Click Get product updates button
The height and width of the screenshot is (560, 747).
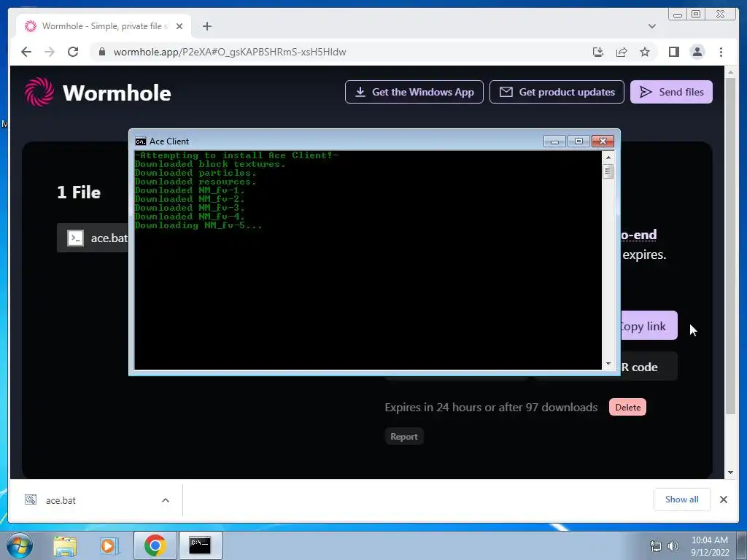(x=557, y=92)
